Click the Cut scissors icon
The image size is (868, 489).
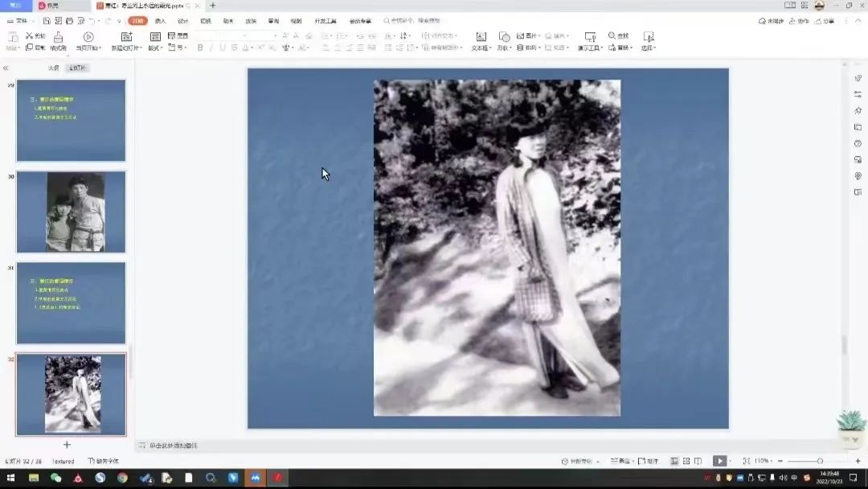click(x=30, y=36)
